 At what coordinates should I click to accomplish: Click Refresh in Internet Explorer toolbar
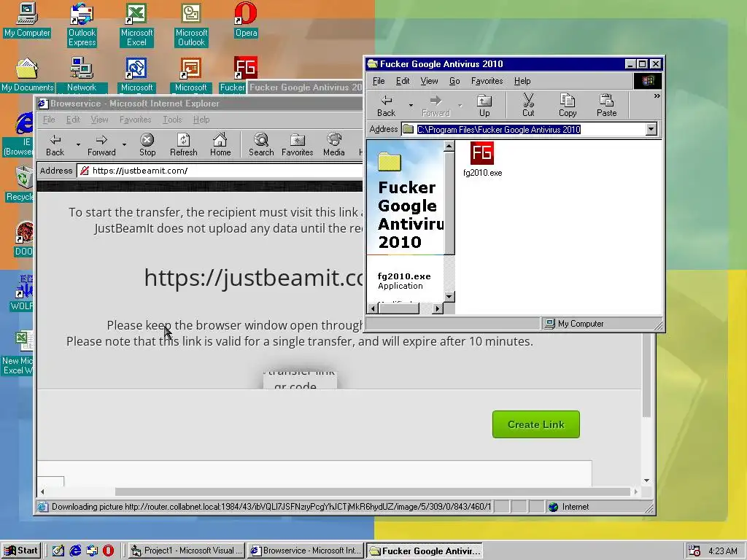(183, 145)
